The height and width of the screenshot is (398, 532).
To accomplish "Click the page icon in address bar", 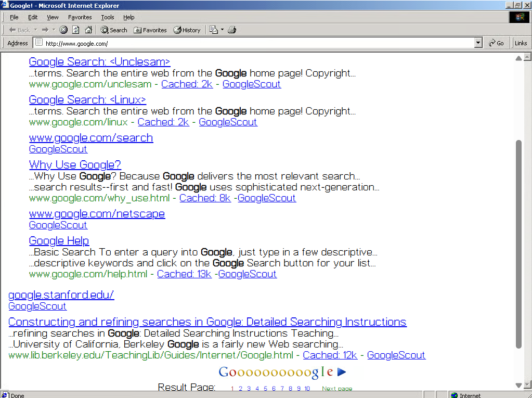I will pyautogui.click(x=39, y=43).
